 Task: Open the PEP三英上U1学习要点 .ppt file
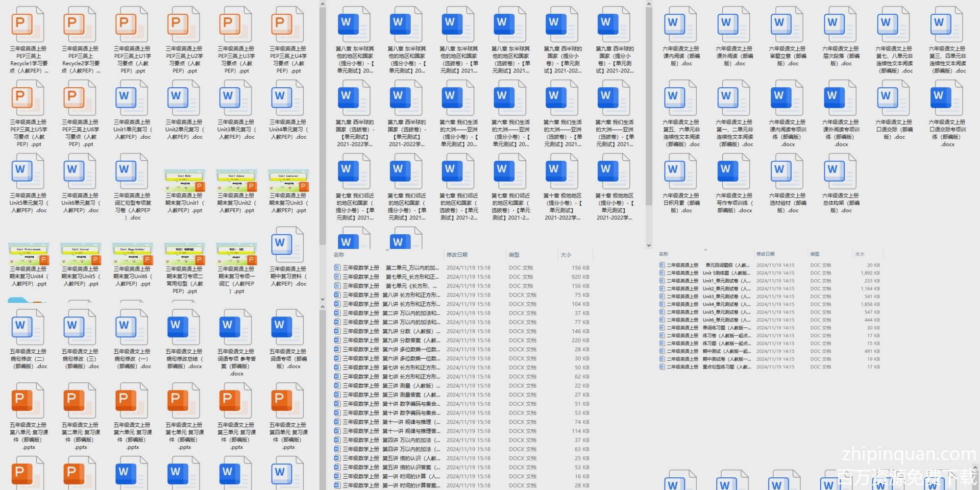(131, 25)
